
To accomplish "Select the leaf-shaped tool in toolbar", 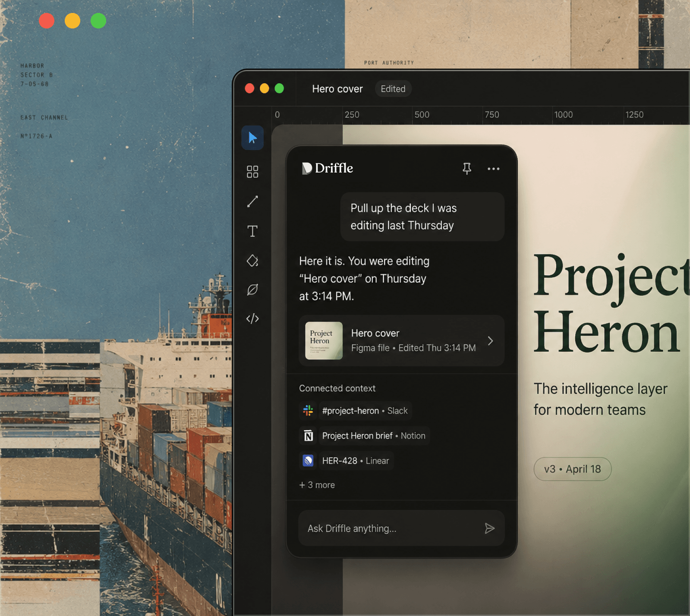I will point(252,289).
